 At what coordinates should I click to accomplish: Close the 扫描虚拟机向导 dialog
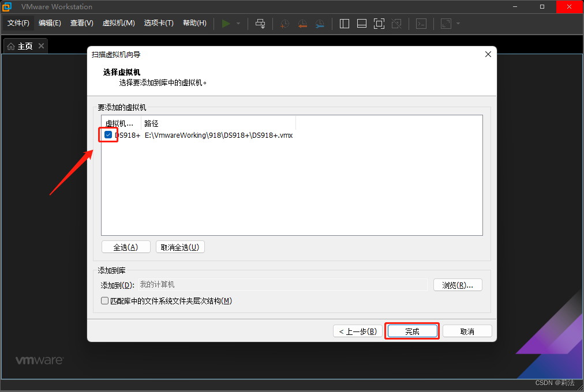[x=488, y=54]
